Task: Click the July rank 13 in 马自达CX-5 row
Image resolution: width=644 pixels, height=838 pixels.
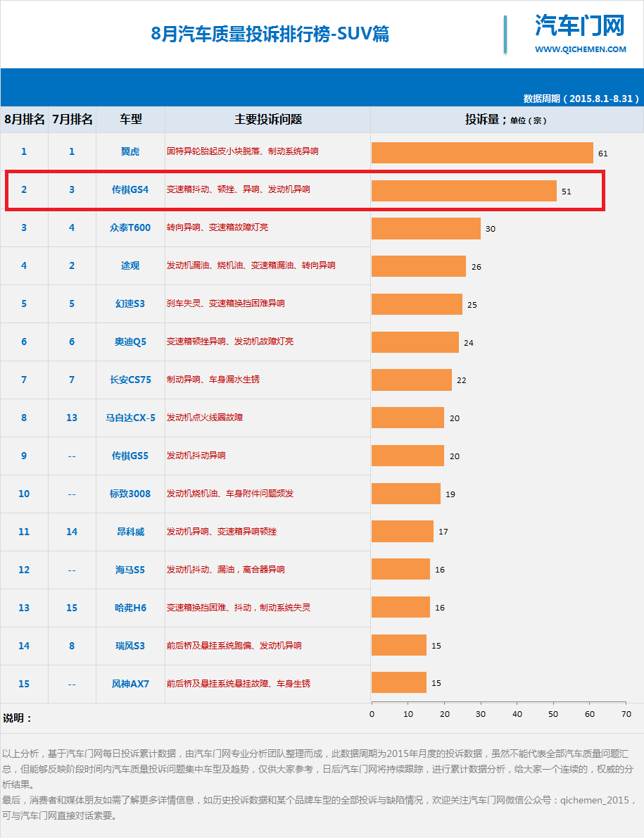Action: (72, 418)
